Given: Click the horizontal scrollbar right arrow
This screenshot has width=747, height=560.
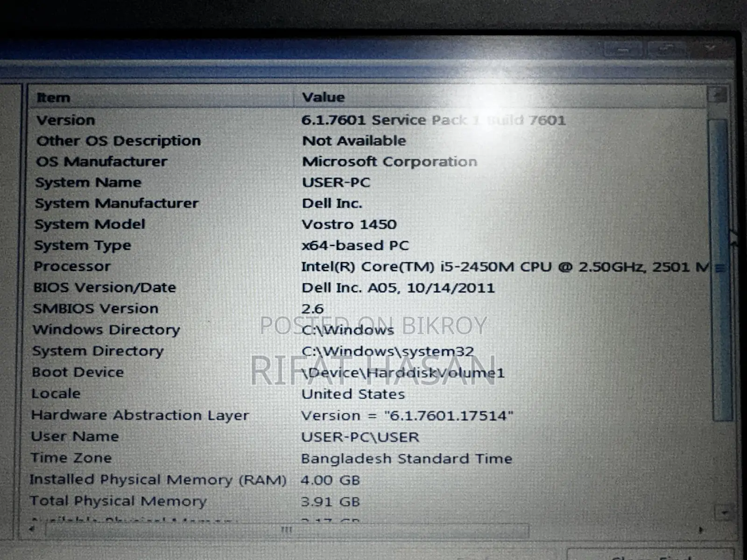Looking at the screenshot, I should coord(701,530).
